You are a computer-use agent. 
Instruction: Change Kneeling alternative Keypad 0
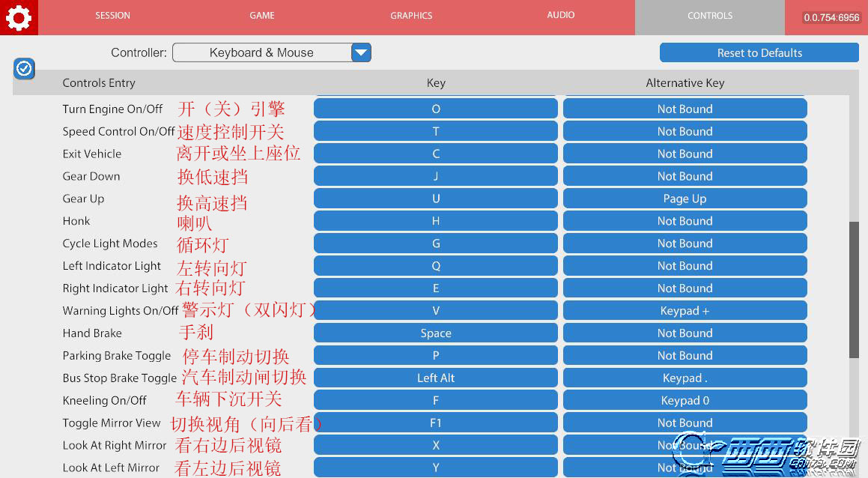click(x=685, y=401)
